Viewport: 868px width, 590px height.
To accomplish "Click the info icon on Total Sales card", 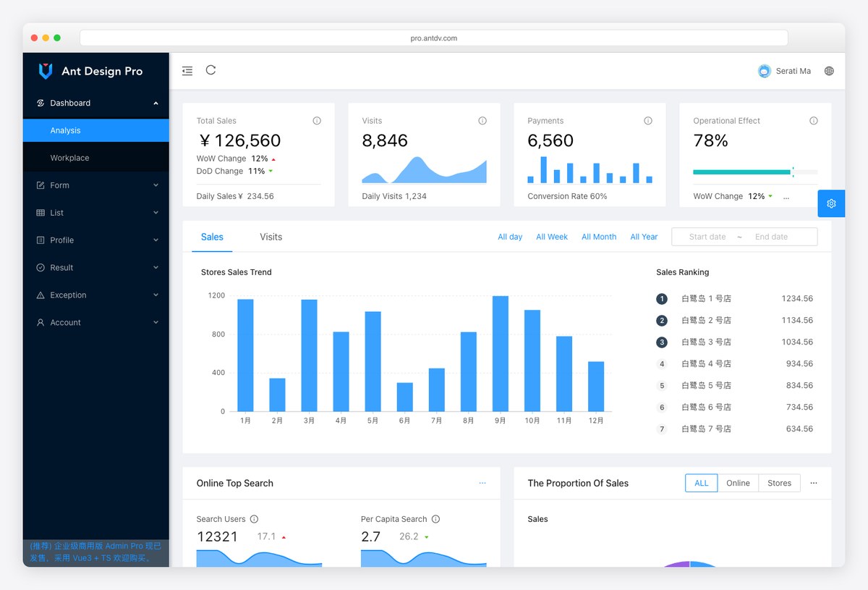I will [317, 121].
